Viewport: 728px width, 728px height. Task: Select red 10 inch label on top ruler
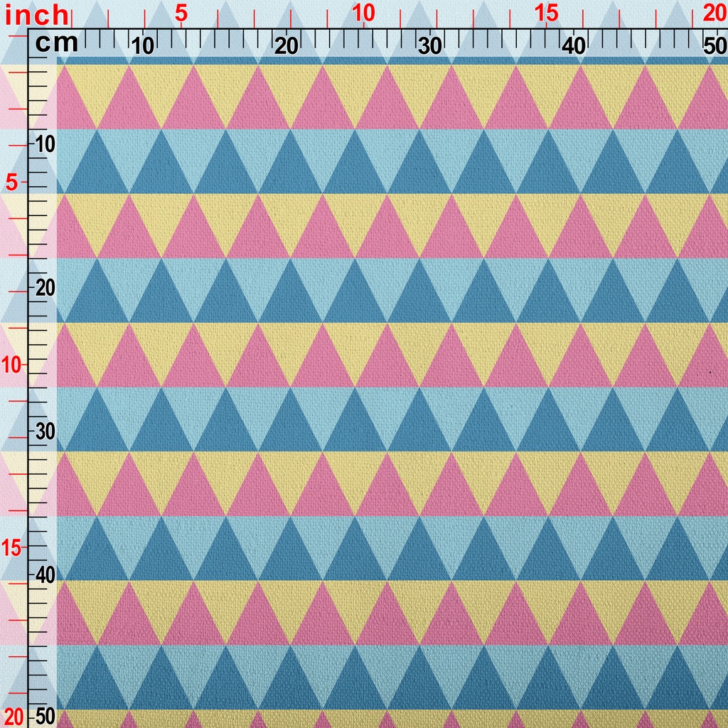tap(363, 13)
